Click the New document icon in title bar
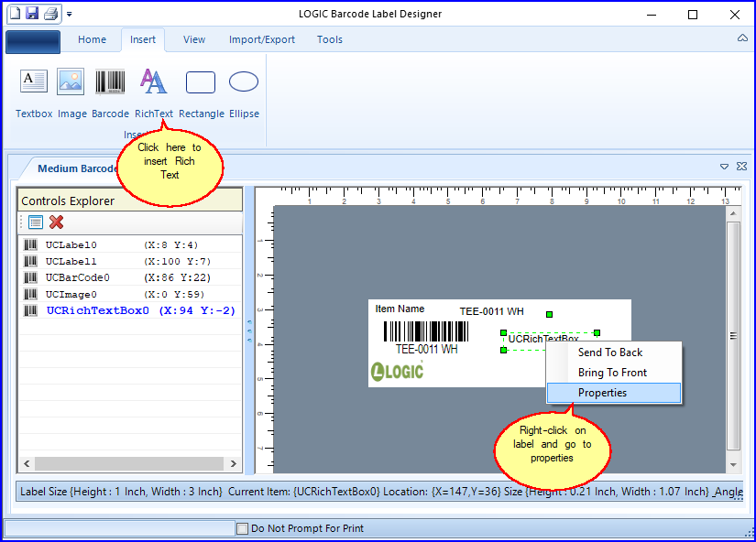The height and width of the screenshot is (542, 756). (16, 13)
